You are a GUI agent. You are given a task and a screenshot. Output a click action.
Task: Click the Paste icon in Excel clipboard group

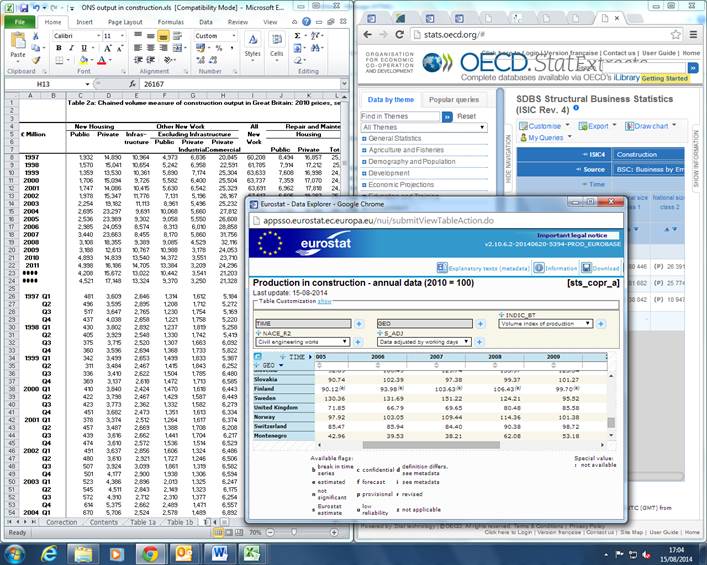(x=20, y=43)
